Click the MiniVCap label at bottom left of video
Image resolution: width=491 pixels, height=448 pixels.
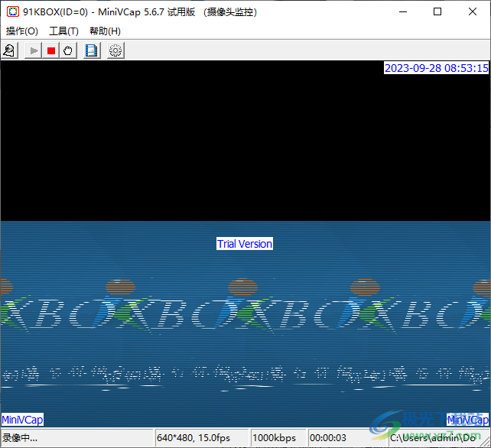click(x=22, y=420)
